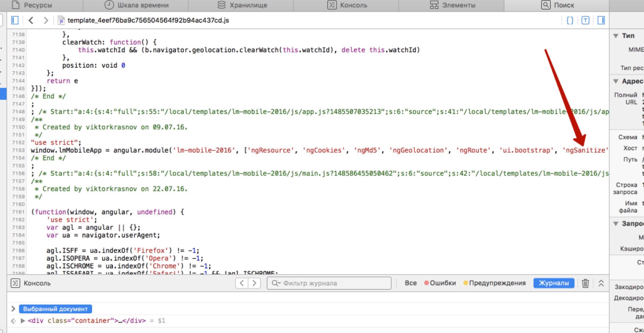
Task: Collapse the console with double chevron icon
Action: [x=601, y=283]
